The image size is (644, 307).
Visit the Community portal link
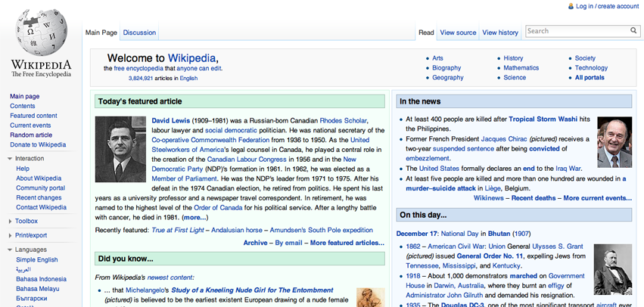(x=41, y=188)
